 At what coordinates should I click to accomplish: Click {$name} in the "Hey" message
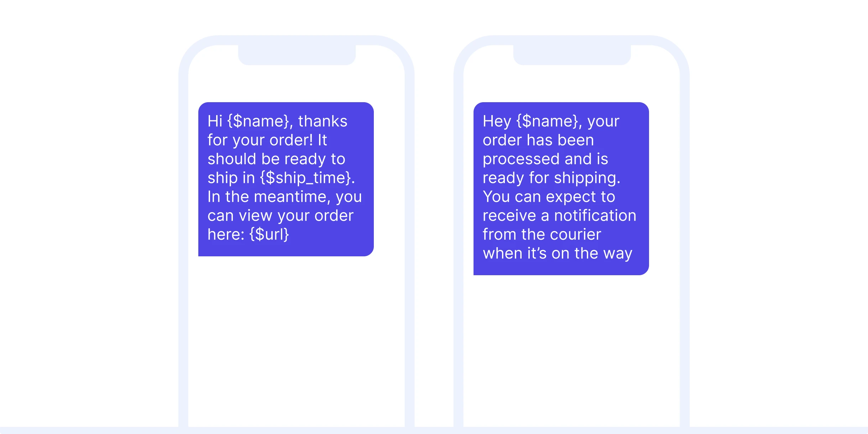click(x=547, y=121)
